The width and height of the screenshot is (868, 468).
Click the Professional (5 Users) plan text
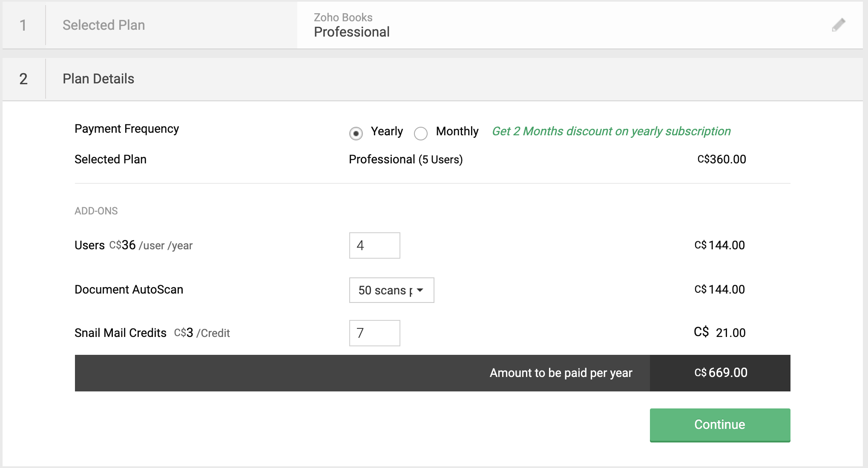[405, 159]
